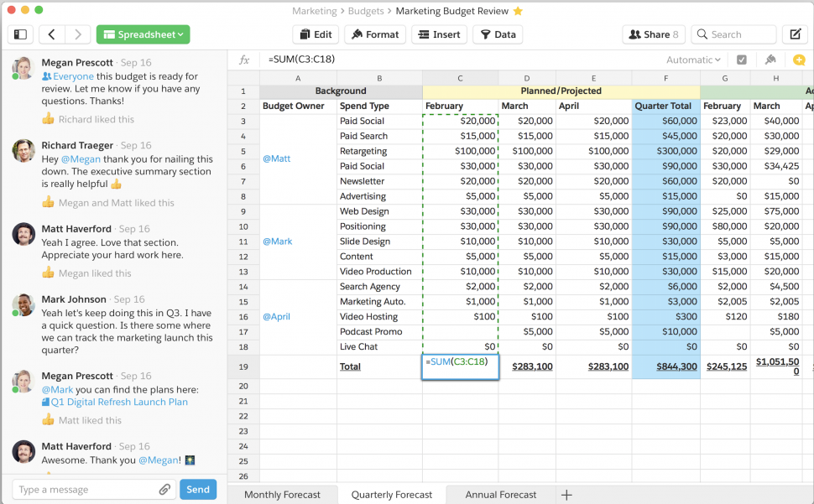Switch to the Annual Forecast tab
Screen dimensions: 814x504
tap(500, 495)
